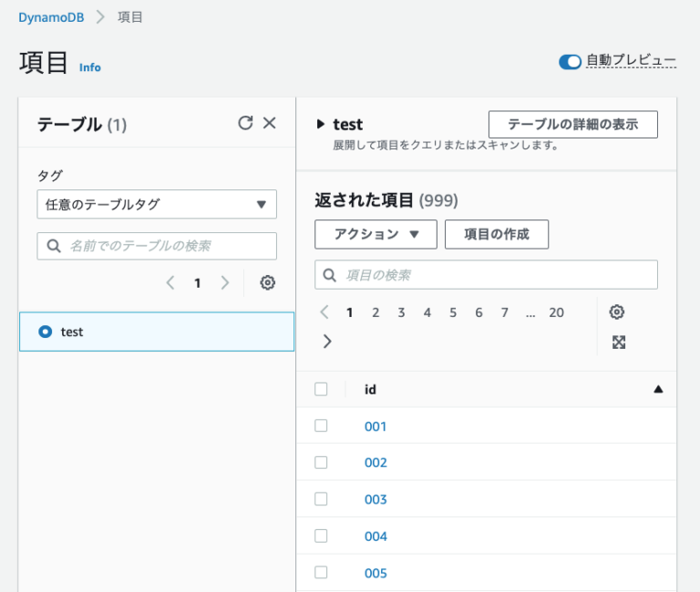Expand the test query/scan section
This screenshot has width=700, height=592.
click(320, 124)
